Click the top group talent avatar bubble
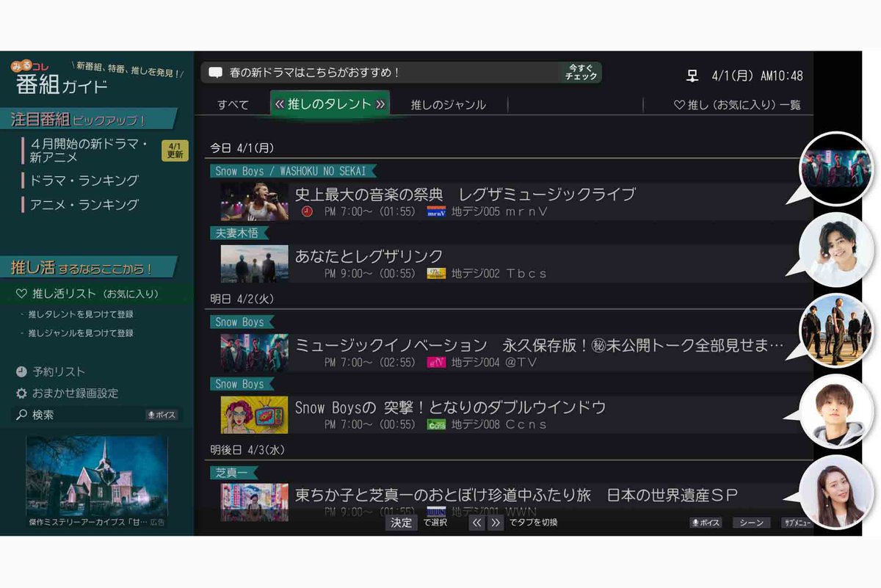 tap(835, 170)
